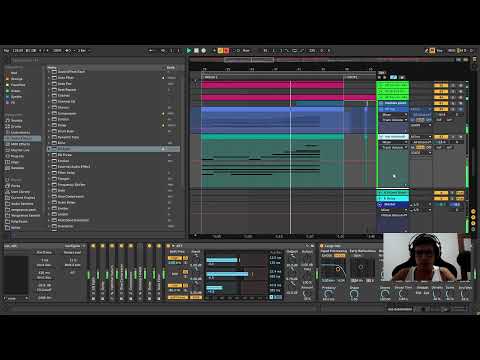Toggle the metronome in the control bar
This screenshot has width=480, height=360.
click(68, 51)
